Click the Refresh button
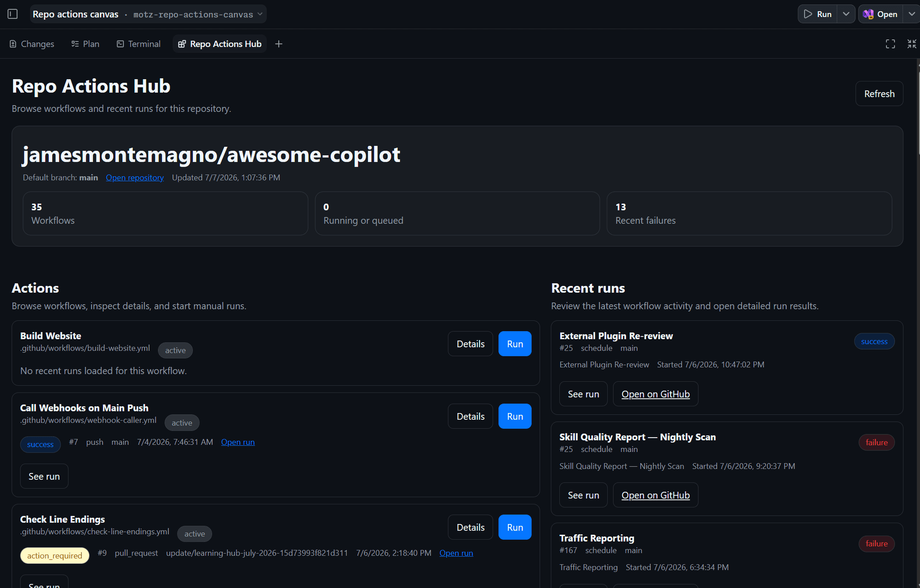The image size is (920, 588). tap(879, 94)
